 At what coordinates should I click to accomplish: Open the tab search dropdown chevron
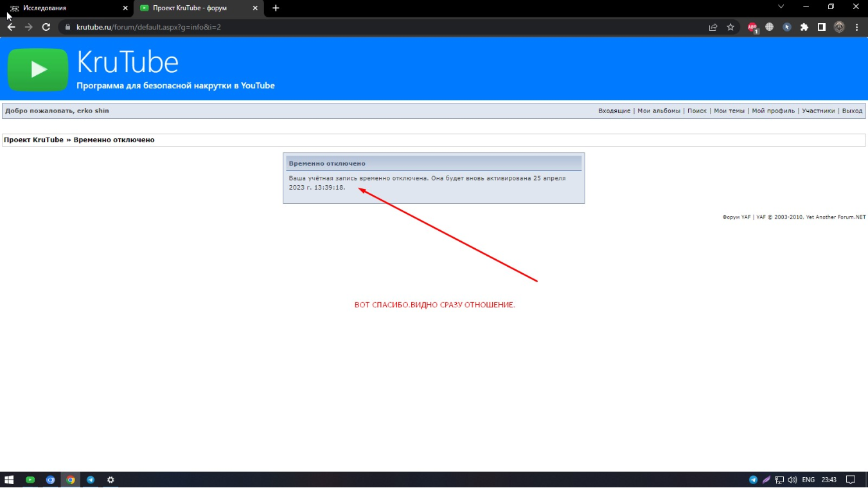click(781, 7)
